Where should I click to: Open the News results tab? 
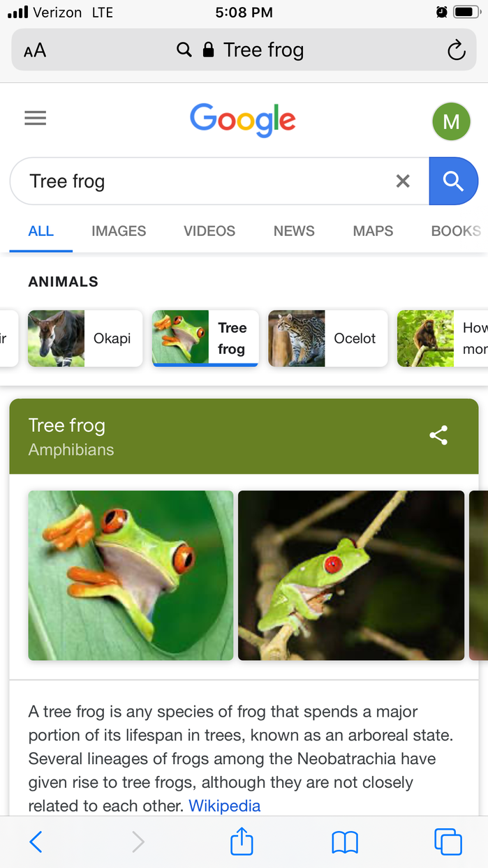(x=294, y=231)
